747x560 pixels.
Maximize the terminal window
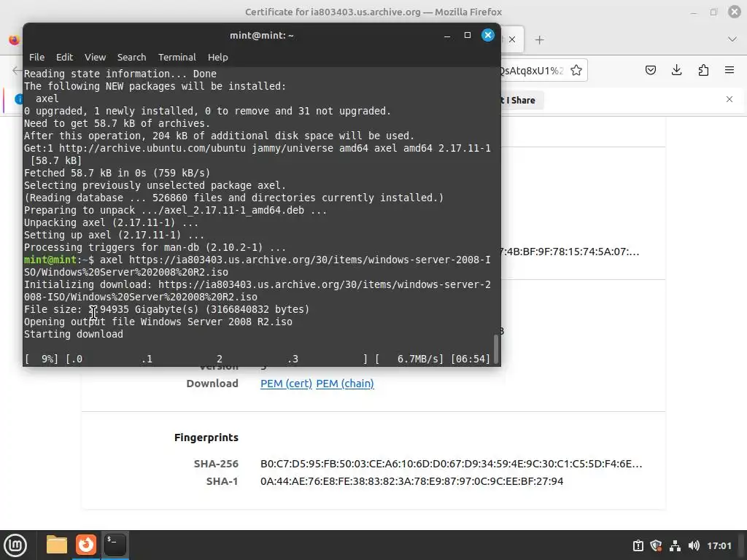(468, 35)
